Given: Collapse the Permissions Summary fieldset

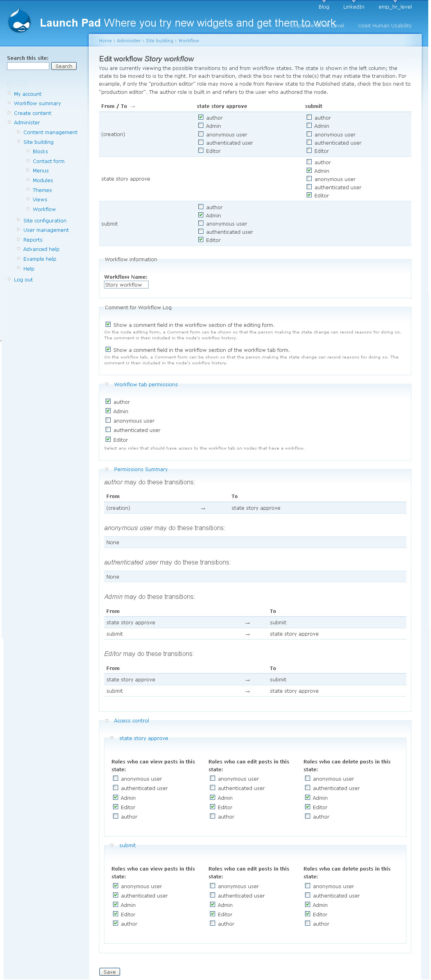Looking at the screenshot, I should [107, 469].
